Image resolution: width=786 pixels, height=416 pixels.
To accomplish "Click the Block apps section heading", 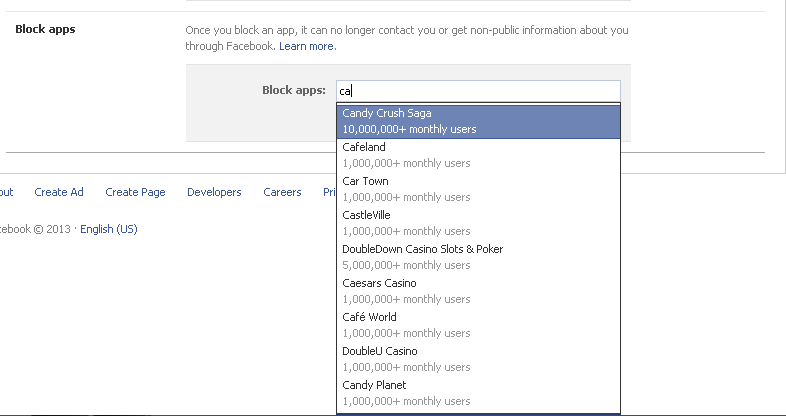I will click(x=45, y=29).
